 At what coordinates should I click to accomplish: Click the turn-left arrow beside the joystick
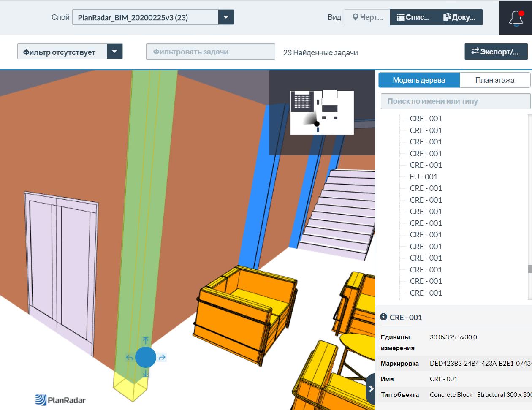(129, 358)
